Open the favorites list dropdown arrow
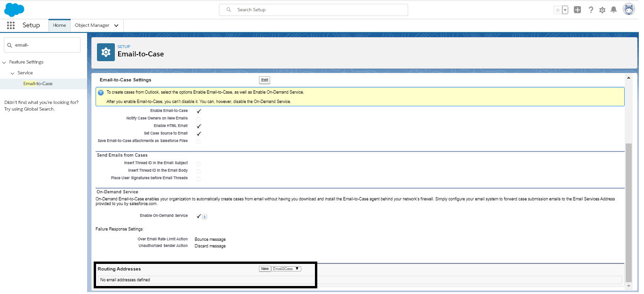 point(565,10)
